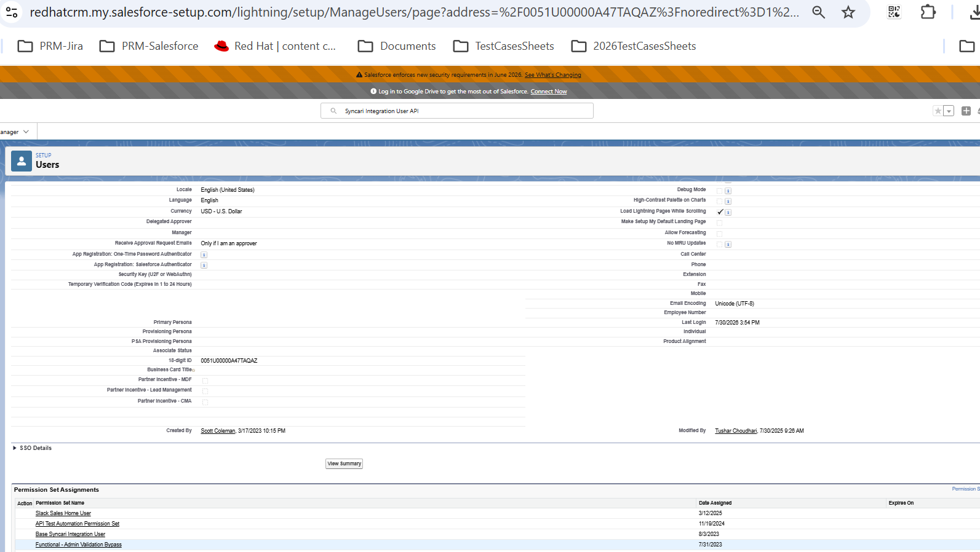Screen dimensions: 980x552
Task: Open the All Bookmarks folder icon at far right
Action: click(967, 46)
